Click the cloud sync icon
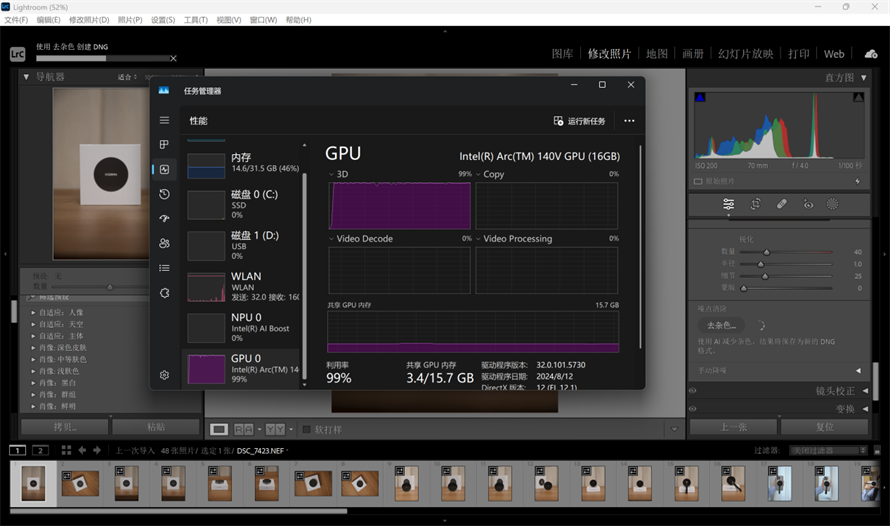890x526 pixels. point(871,54)
